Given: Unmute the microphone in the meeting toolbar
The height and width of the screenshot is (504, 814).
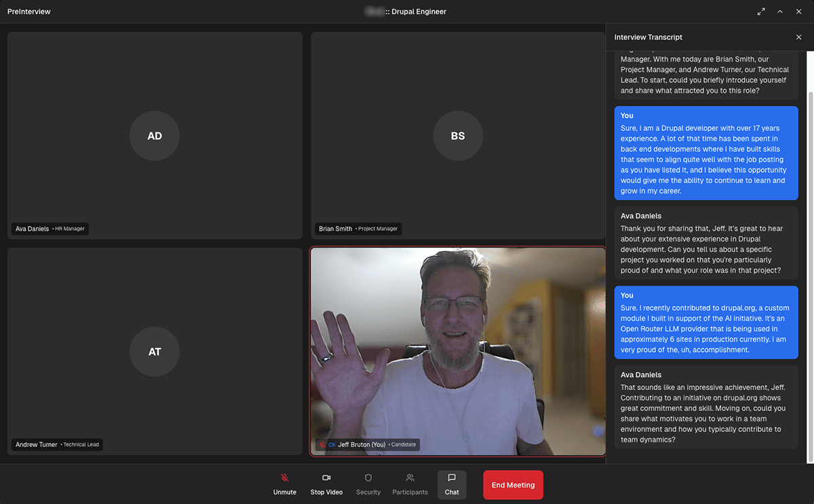Looking at the screenshot, I should point(285,484).
